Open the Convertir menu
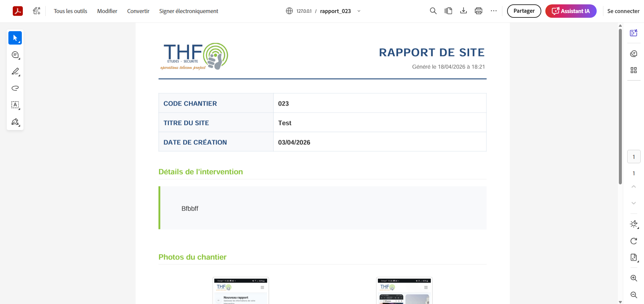This screenshot has height=304, width=644. 138,11
